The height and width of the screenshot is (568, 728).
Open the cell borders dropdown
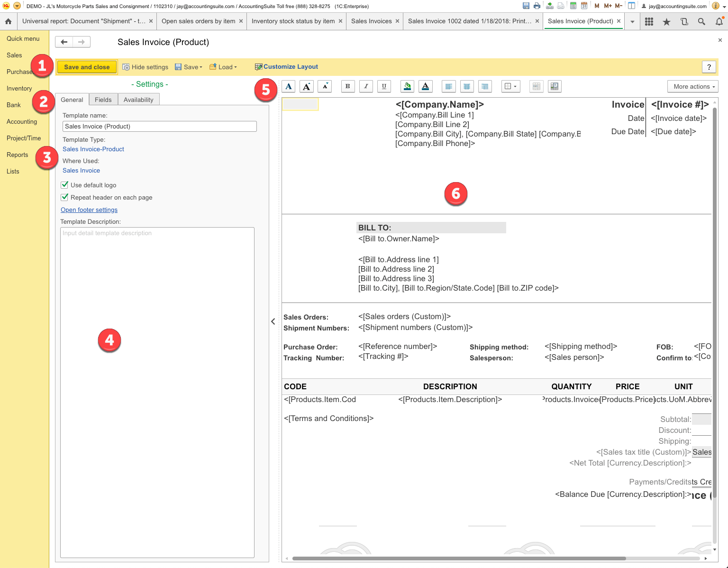(510, 86)
